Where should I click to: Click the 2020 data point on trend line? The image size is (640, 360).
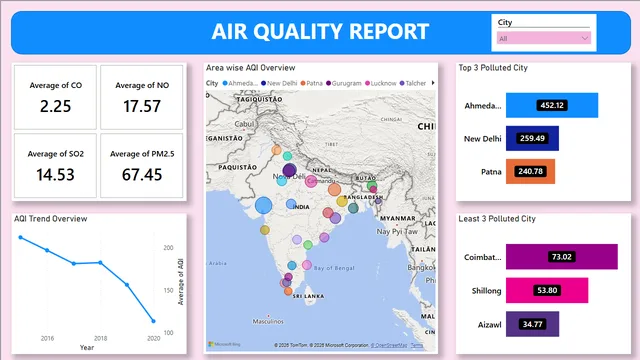153,321
